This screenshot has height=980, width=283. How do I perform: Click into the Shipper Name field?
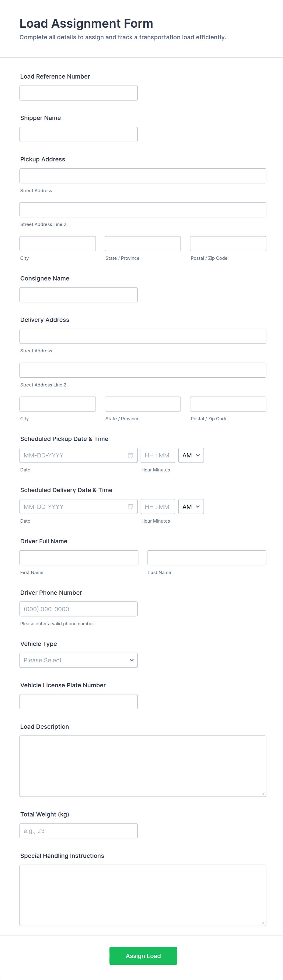click(79, 134)
